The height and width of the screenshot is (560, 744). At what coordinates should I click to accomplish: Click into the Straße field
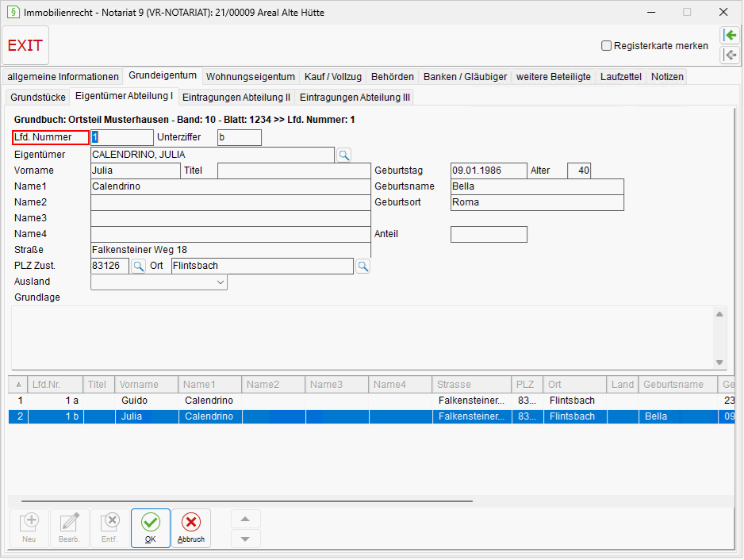tap(231, 250)
